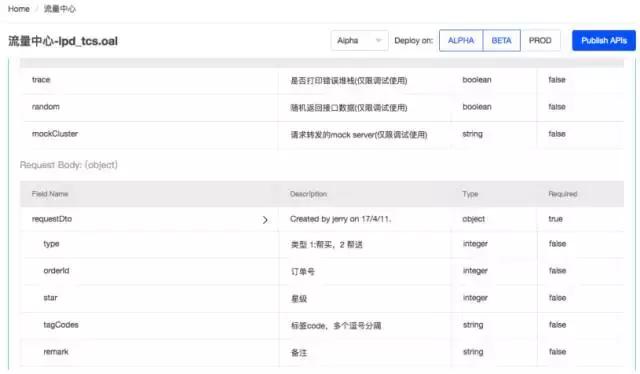Screen dimensions: 640x374
Task: Select the trace parameter row
Action: [x=322, y=80]
